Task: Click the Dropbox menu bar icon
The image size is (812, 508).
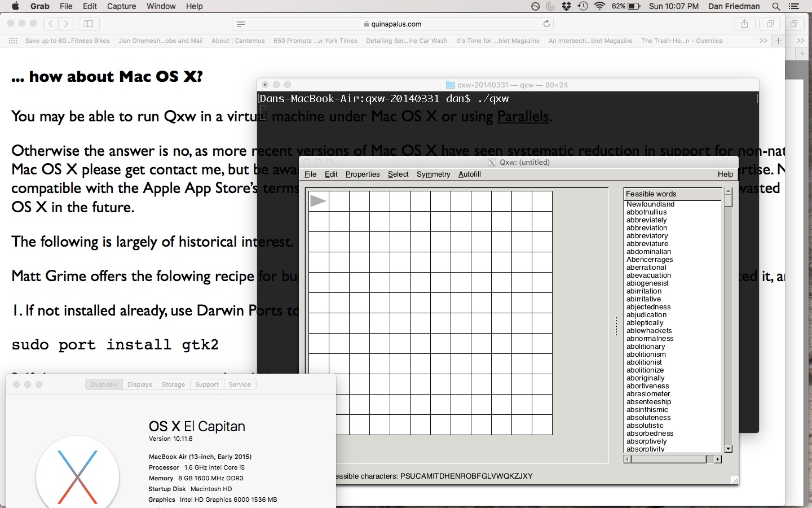Action: point(567,6)
